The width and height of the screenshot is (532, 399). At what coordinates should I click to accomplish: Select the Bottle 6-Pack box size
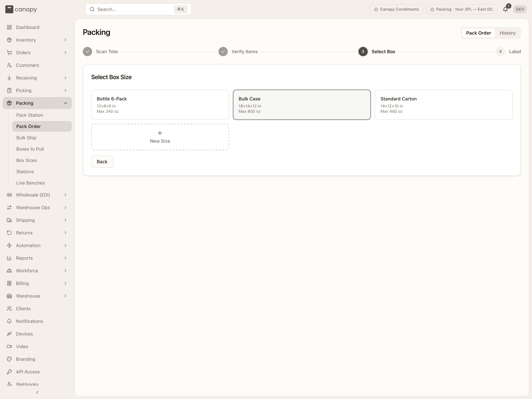pos(160,105)
